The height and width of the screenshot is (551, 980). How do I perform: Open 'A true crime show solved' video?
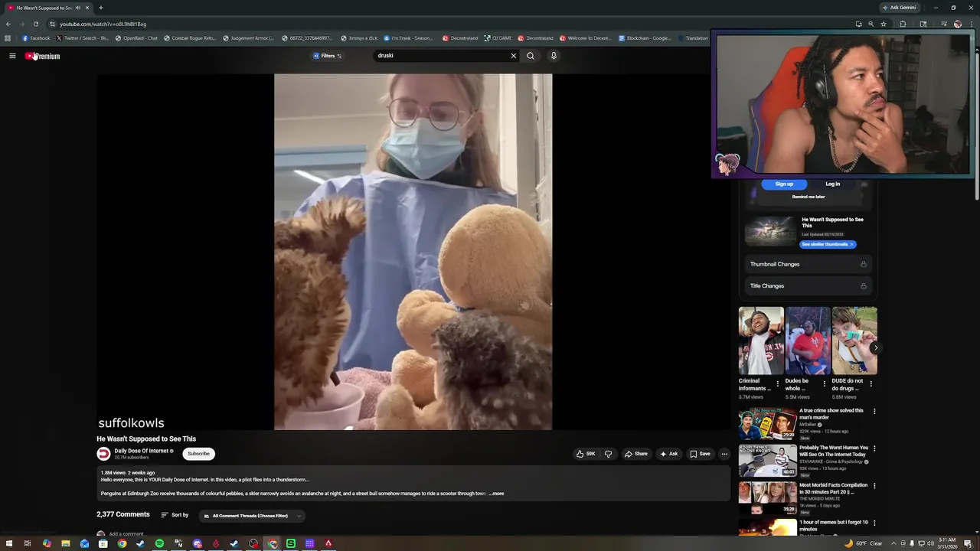(831, 413)
